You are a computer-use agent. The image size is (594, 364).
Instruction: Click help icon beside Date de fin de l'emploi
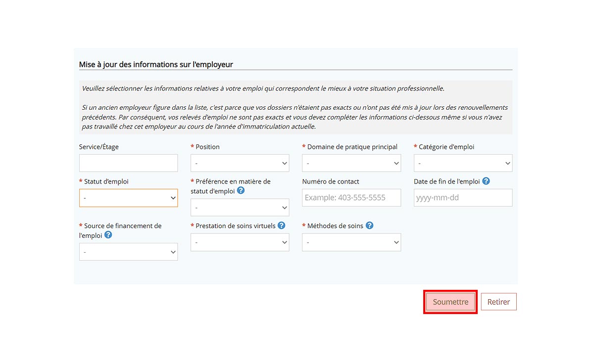[x=486, y=182]
